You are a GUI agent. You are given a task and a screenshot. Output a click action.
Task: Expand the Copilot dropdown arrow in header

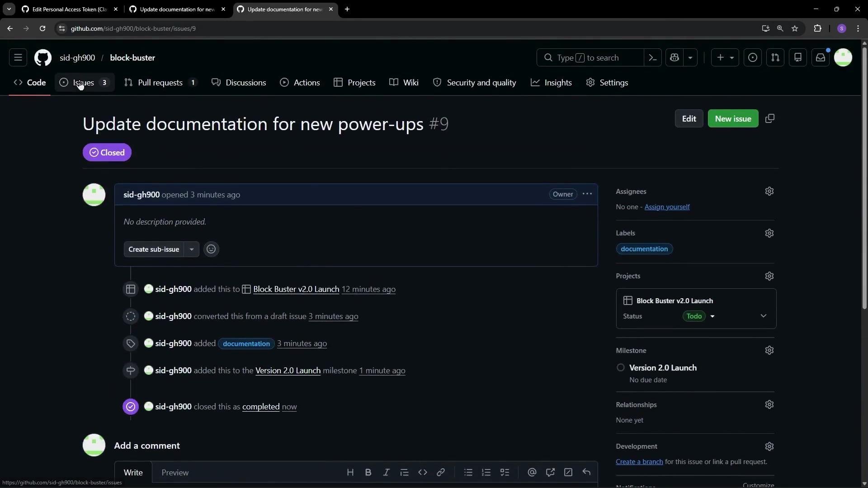click(x=690, y=57)
